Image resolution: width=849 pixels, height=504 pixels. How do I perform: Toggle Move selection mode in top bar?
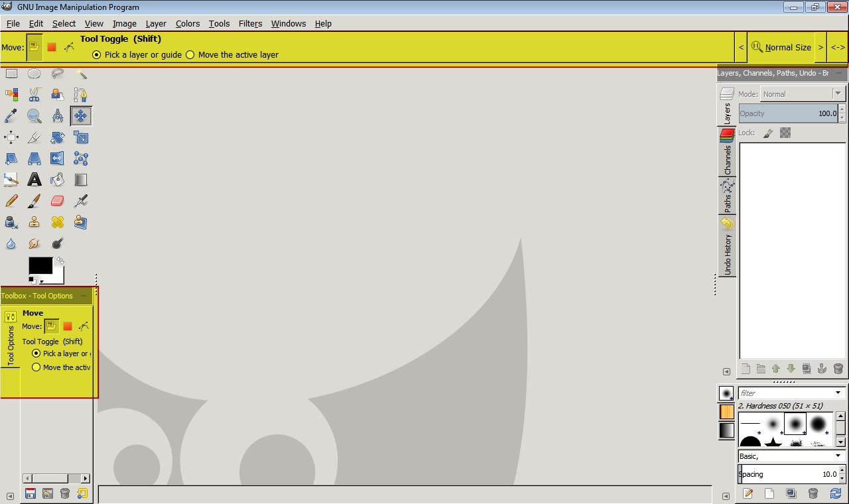tap(52, 47)
